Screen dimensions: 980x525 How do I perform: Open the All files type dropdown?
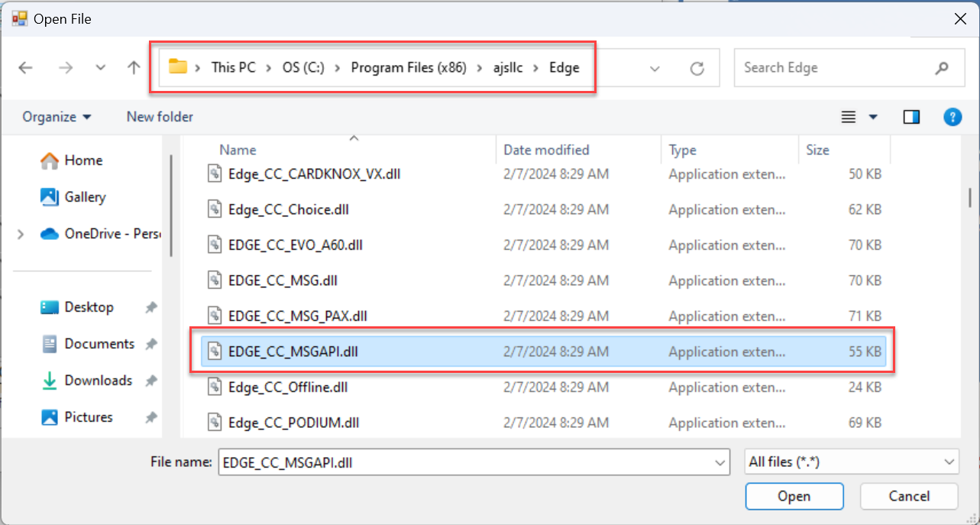(852, 462)
